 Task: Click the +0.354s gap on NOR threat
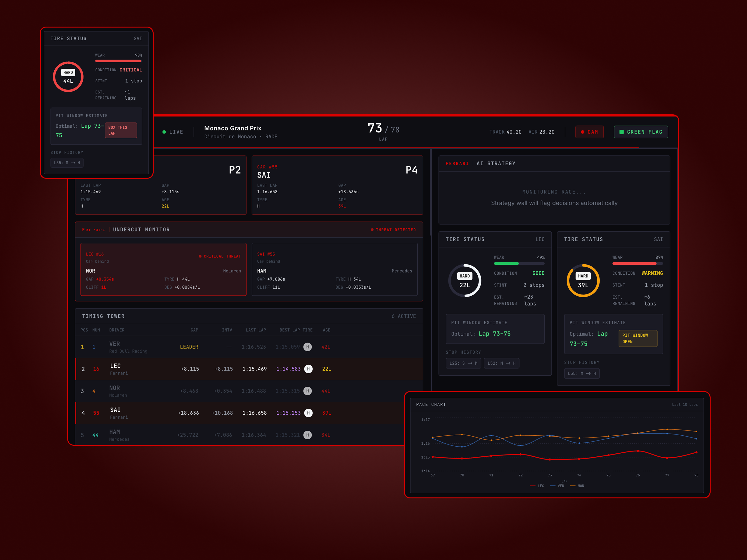coord(105,279)
